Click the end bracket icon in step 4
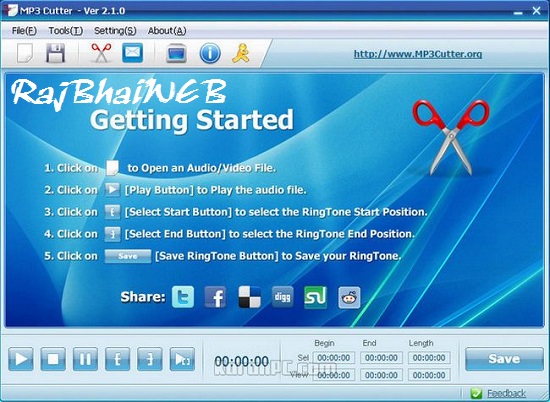Image resolution: width=550 pixels, height=402 pixels. 112,234
